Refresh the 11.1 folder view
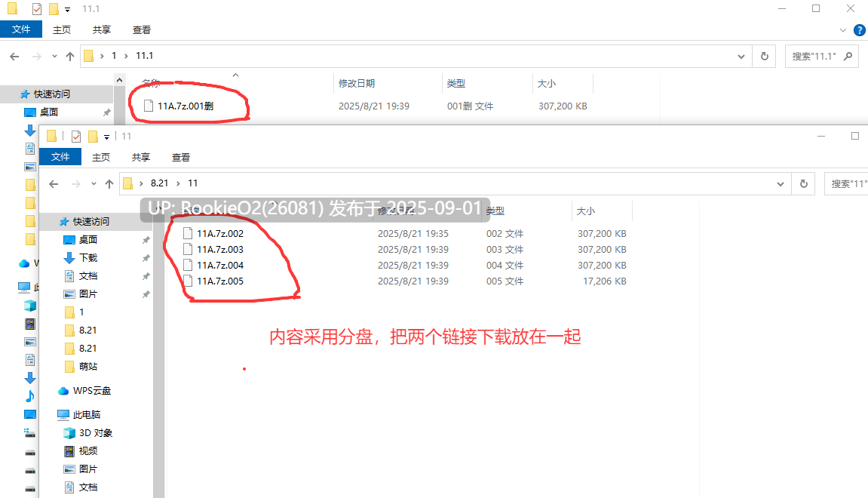The height and width of the screenshot is (498, 868). pos(765,56)
